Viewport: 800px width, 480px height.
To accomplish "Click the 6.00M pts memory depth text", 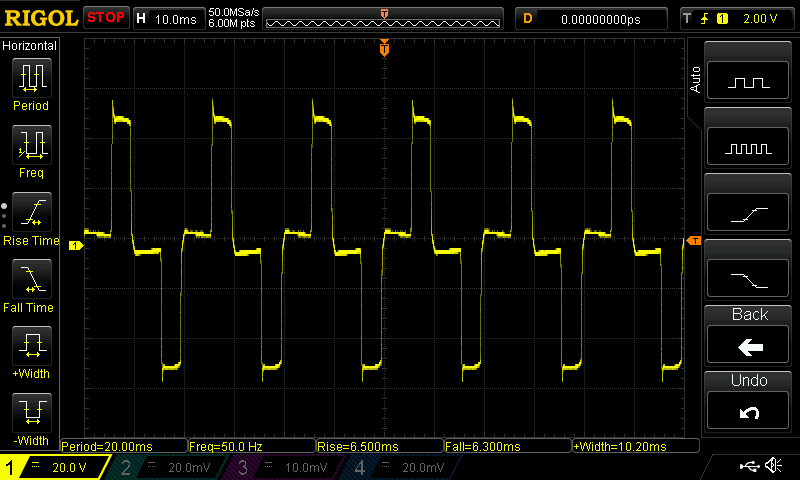I will pos(232,23).
